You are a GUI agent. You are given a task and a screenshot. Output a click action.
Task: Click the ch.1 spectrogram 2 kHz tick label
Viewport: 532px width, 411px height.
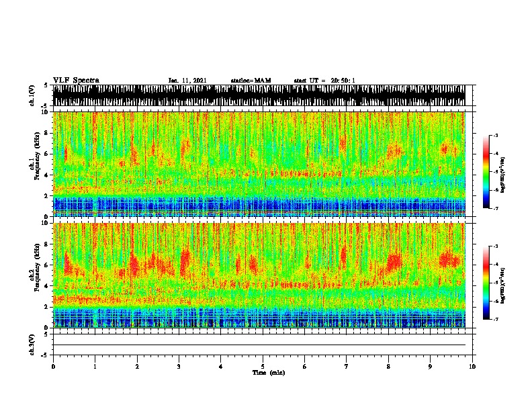[47, 196]
